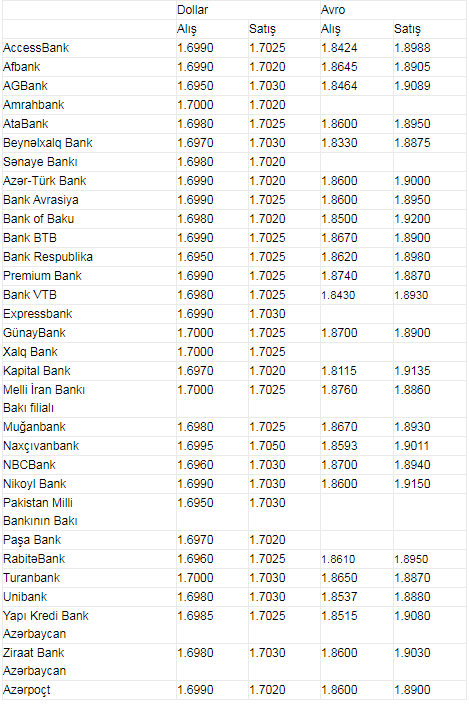Click AGBank euro selling rate 1.9089
The width and height of the screenshot is (469, 704).
[x=412, y=86]
